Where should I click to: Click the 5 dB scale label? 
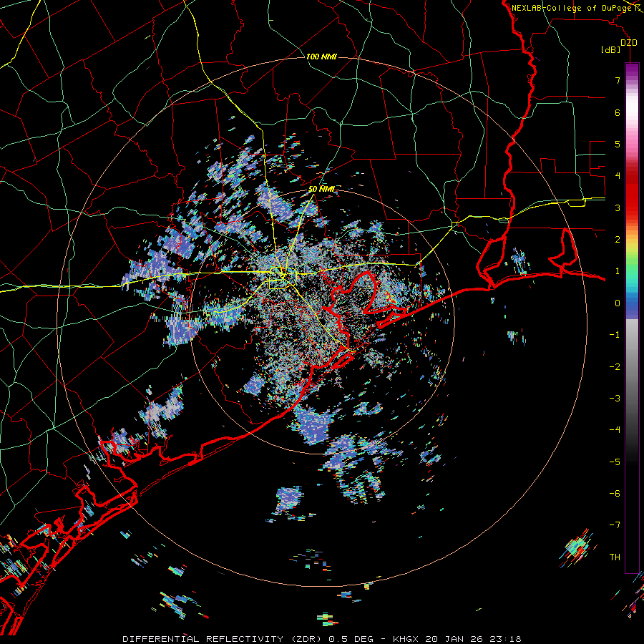pyautogui.click(x=618, y=144)
